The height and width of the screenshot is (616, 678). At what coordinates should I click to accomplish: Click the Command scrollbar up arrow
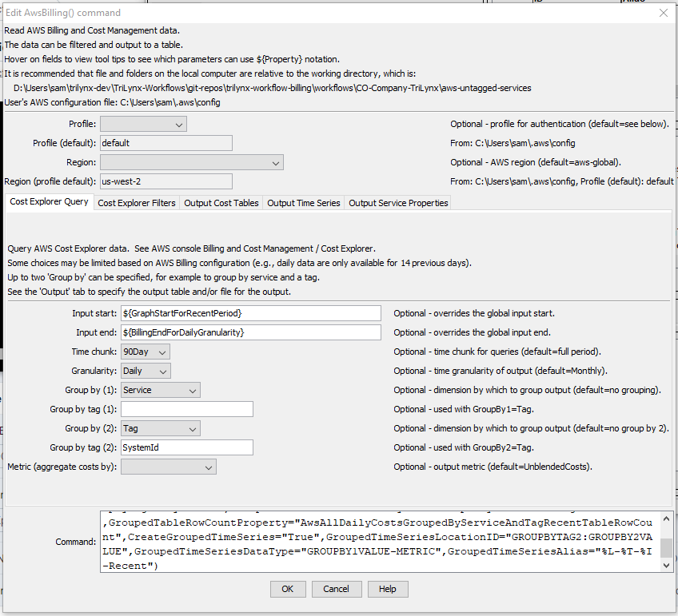[x=666, y=519]
